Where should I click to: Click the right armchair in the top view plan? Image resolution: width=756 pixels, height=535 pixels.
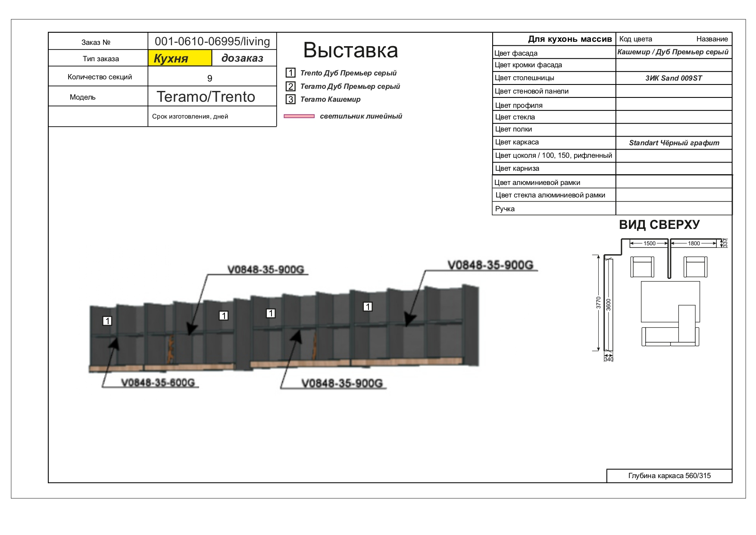[695, 267]
